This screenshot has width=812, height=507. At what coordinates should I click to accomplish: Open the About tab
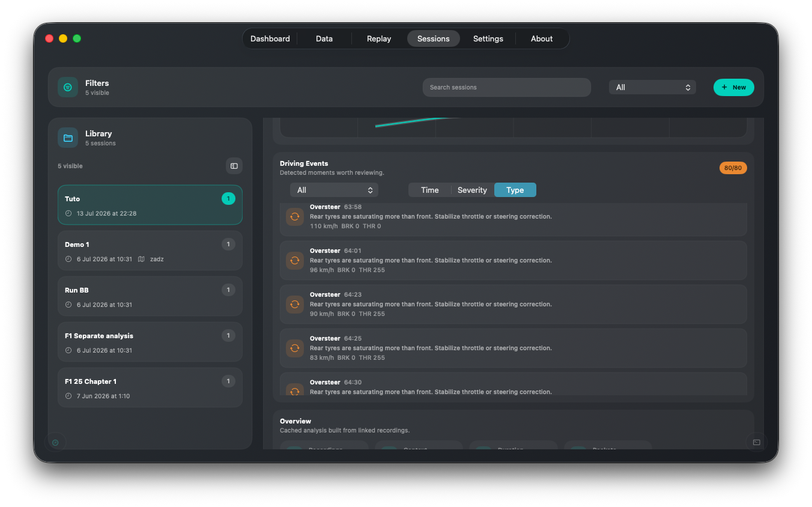point(542,38)
